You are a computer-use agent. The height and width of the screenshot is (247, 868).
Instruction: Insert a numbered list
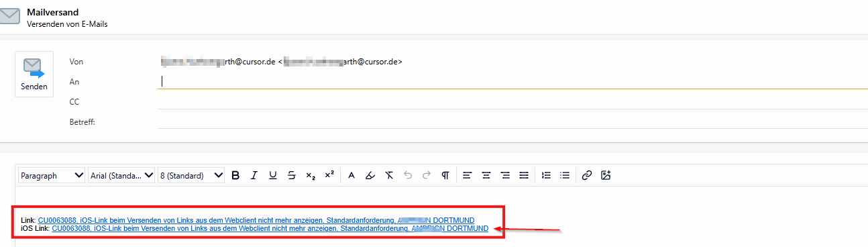tap(546, 175)
